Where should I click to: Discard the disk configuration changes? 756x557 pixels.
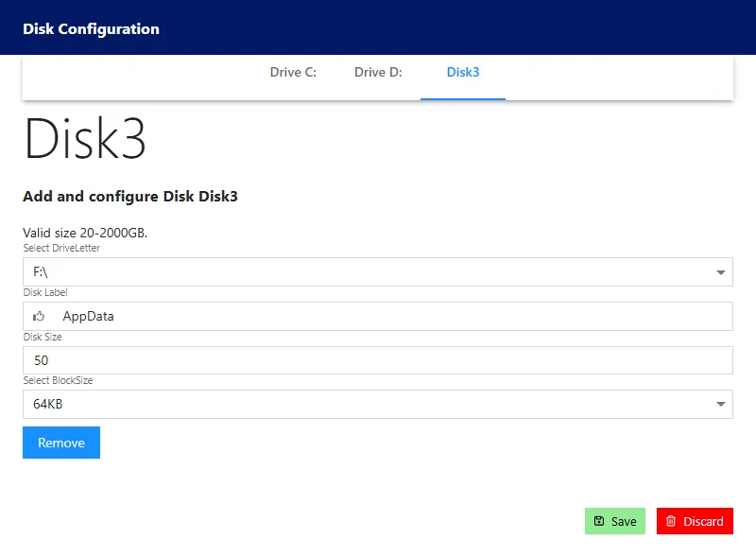coord(695,521)
